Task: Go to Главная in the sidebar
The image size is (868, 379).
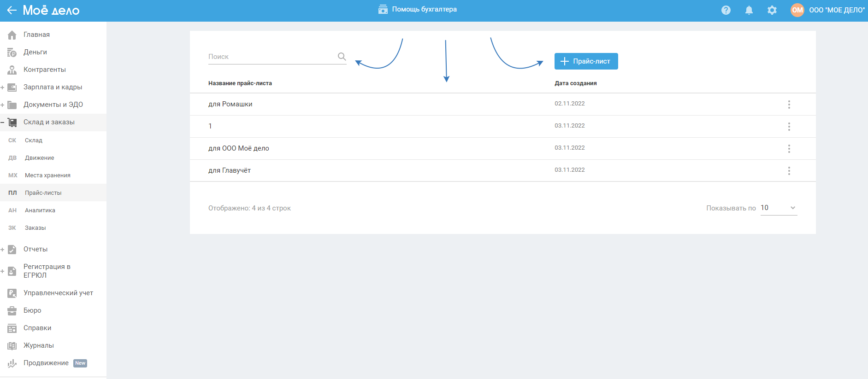Action: click(36, 35)
